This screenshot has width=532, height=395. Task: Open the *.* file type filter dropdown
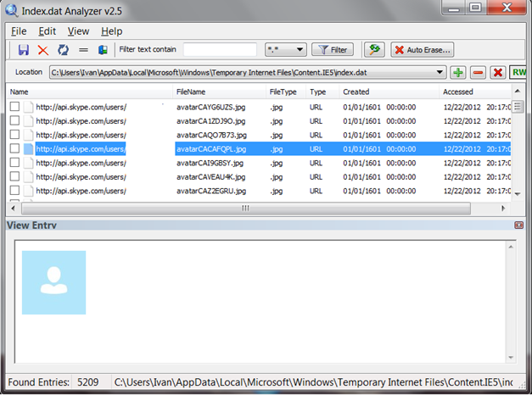tap(284, 50)
